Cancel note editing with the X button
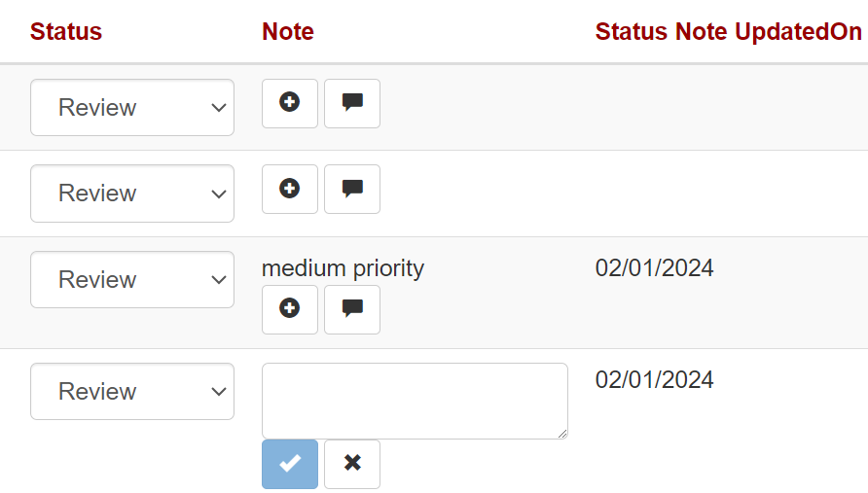The width and height of the screenshot is (868, 493). click(x=352, y=464)
